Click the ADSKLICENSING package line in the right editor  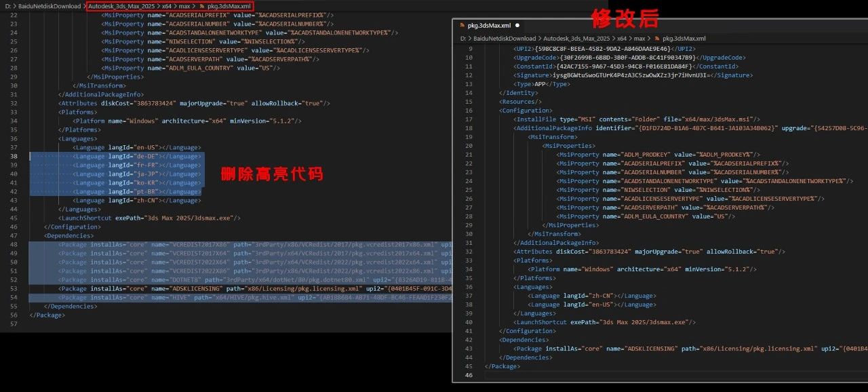(x=691, y=349)
